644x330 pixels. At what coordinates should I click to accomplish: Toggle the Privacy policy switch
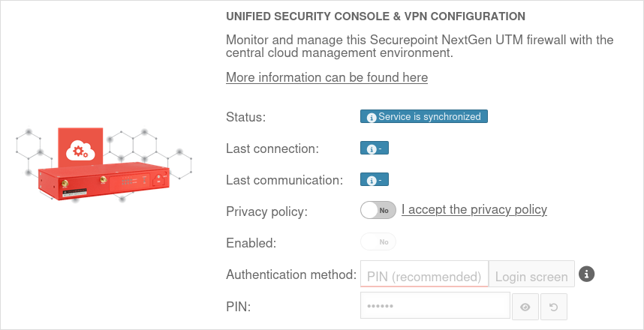pyautogui.click(x=378, y=210)
